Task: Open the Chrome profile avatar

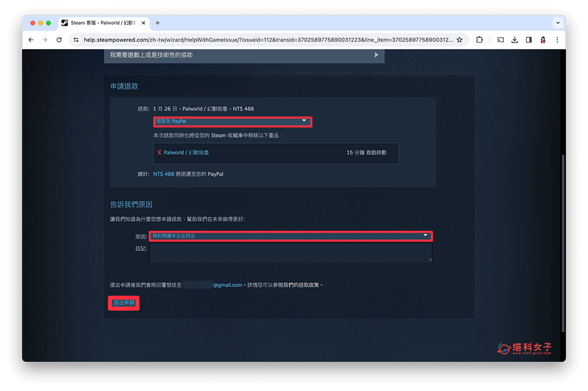Action: (543, 40)
